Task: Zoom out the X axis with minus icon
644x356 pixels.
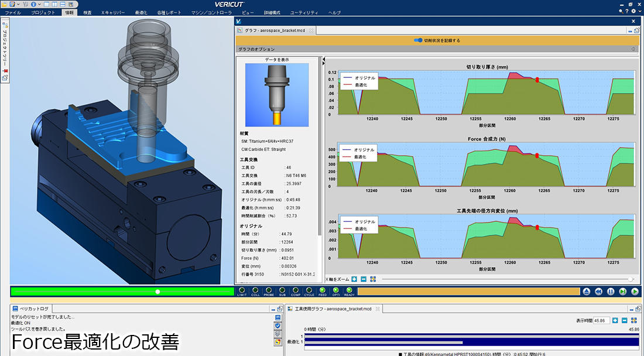Action: [x=364, y=279]
